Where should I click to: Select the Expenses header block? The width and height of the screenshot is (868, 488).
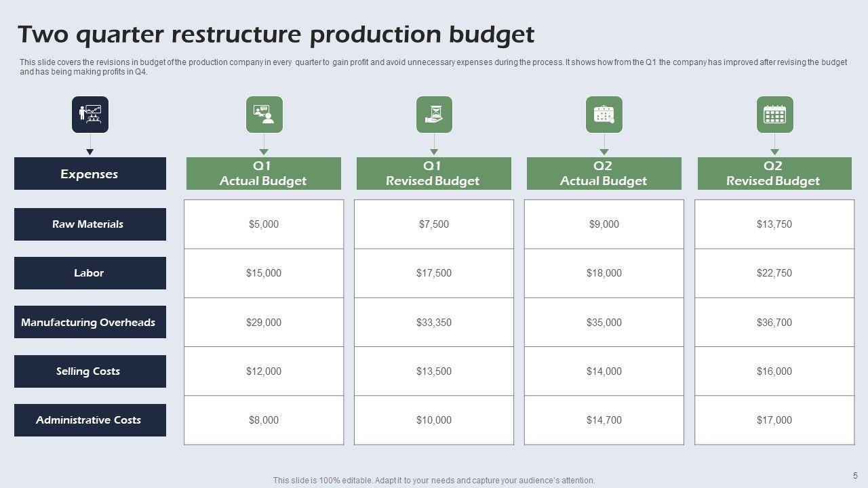click(x=90, y=174)
